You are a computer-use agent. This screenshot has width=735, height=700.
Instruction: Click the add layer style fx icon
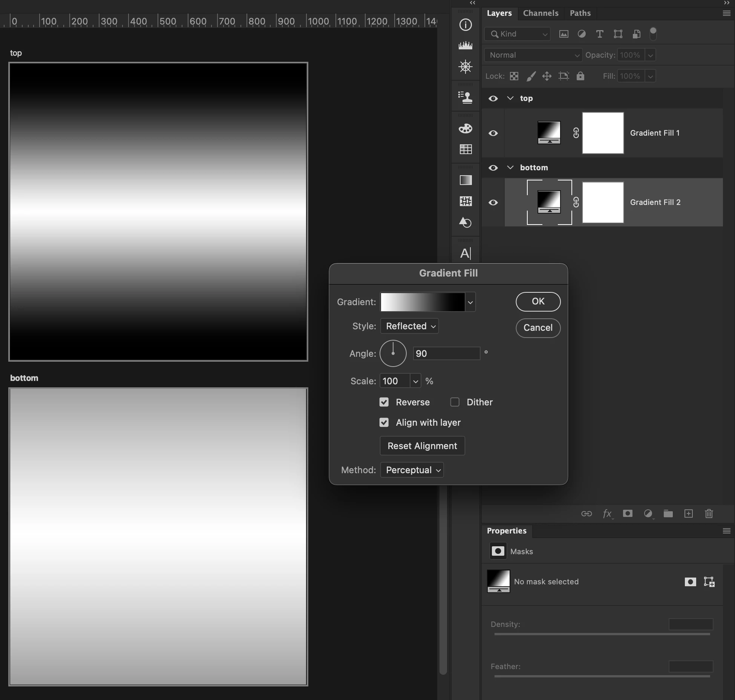[x=607, y=514]
